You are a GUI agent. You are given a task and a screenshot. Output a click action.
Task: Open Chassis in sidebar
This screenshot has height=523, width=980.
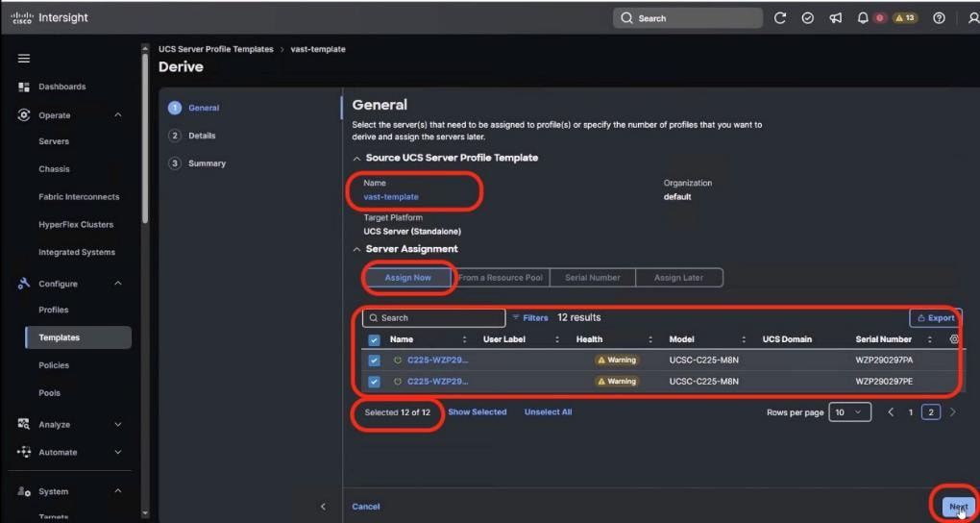coord(54,169)
